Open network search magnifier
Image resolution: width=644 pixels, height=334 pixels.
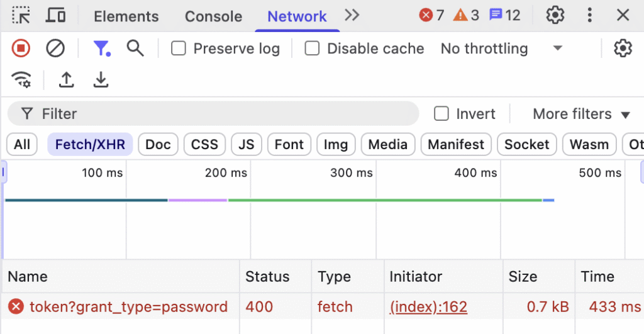[135, 48]
